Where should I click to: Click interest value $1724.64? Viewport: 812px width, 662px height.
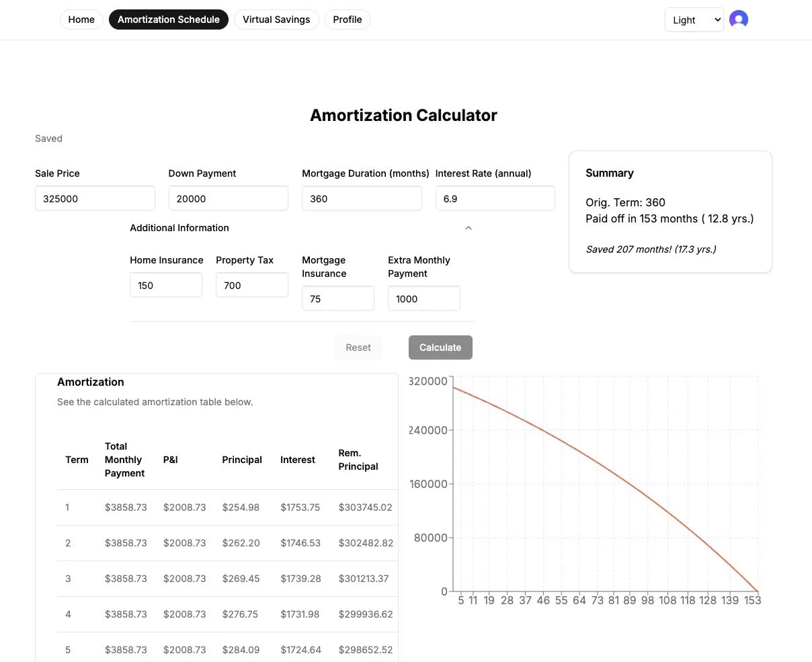(300, 650)
